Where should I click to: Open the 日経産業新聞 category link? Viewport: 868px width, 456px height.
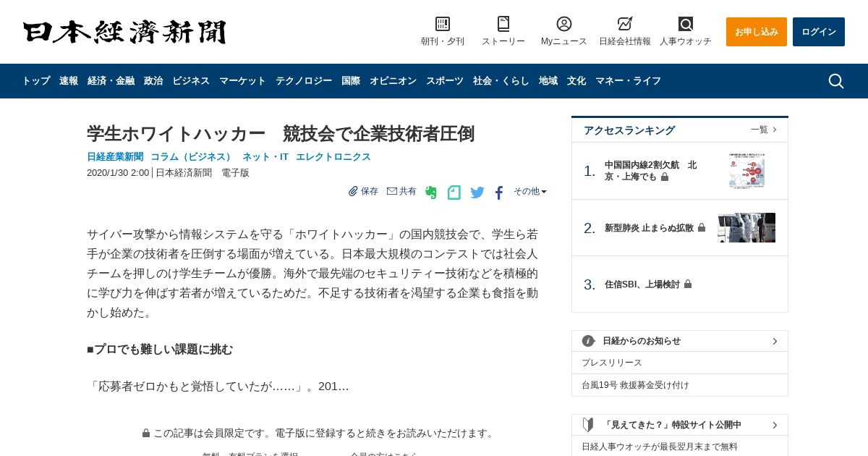(115, 156)
